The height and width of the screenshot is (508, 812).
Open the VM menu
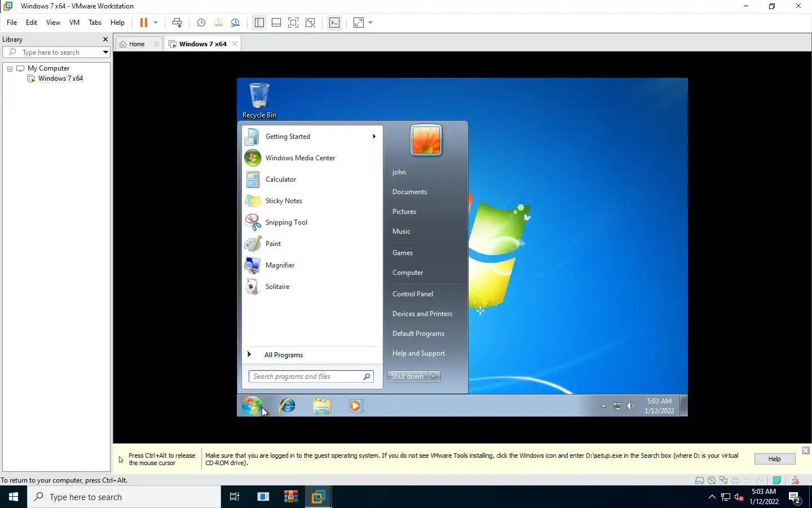coord(74,23)
